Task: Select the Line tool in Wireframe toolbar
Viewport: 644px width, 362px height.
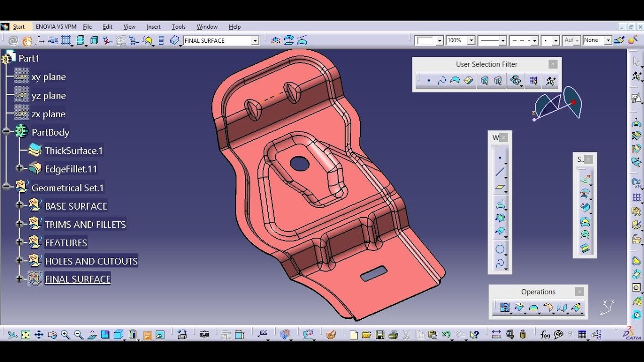Action: 500,172
